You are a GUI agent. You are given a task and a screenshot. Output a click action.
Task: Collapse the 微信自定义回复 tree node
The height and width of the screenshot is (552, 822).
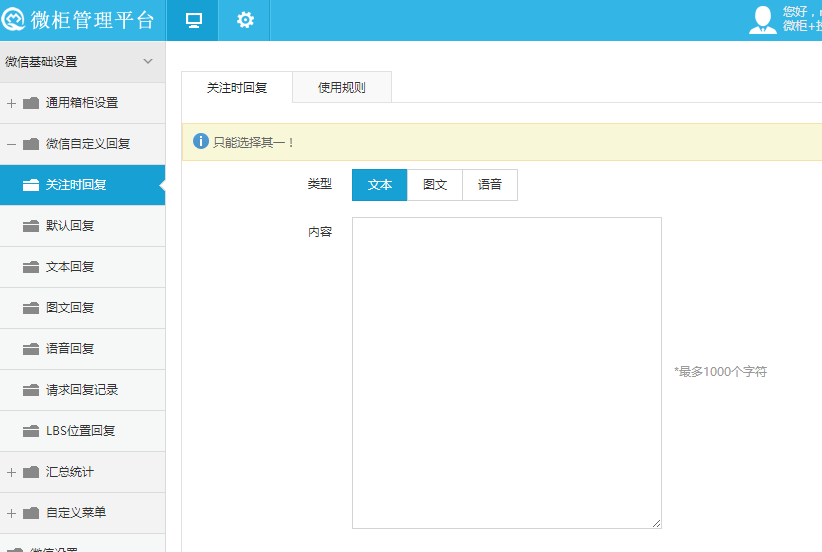(11, 144)
